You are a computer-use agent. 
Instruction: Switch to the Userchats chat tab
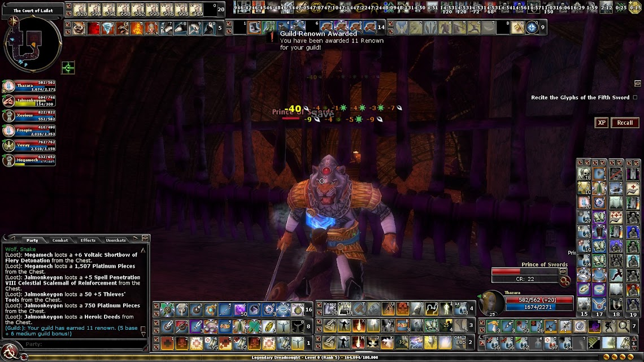116,240
